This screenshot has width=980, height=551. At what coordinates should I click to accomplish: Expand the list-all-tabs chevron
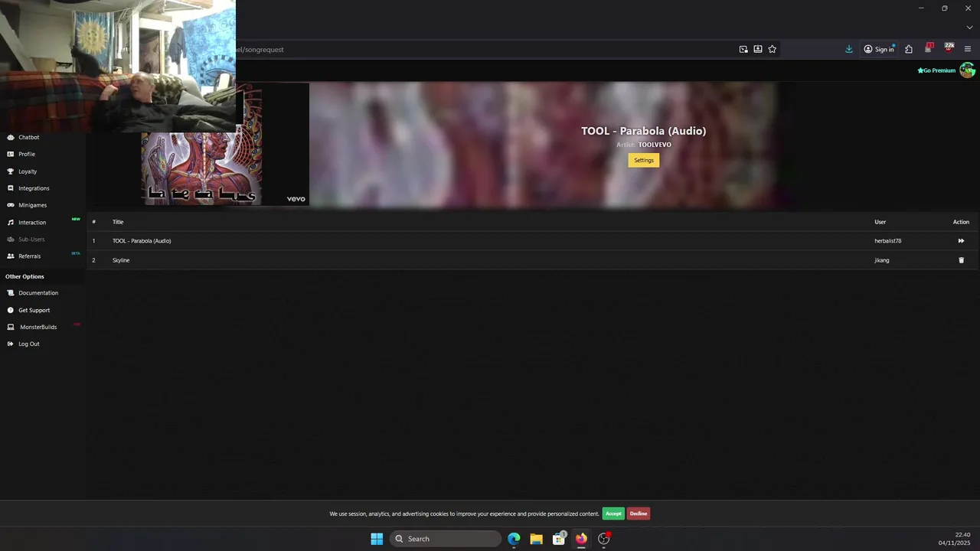coord(969,28)
